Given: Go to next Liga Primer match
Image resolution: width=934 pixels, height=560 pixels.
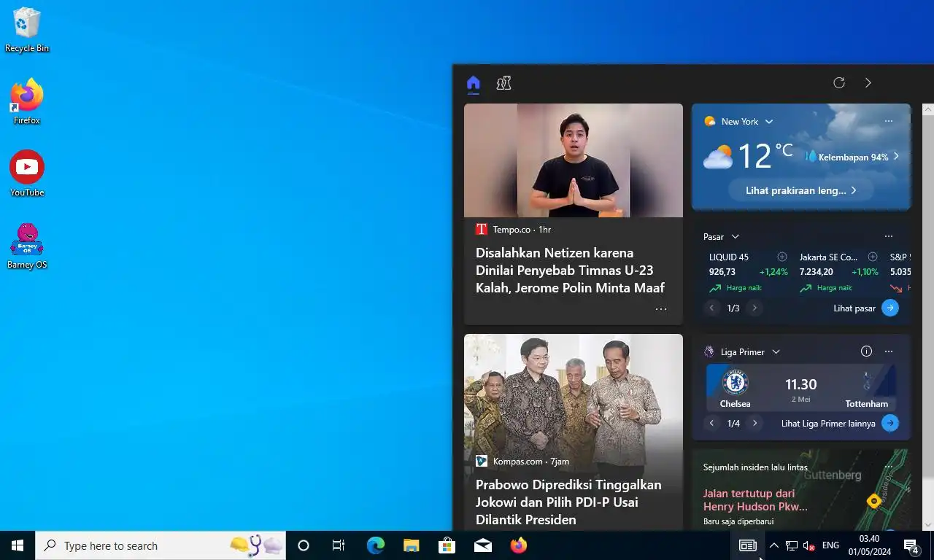Looking at the screenshot, I should [754, 423].
